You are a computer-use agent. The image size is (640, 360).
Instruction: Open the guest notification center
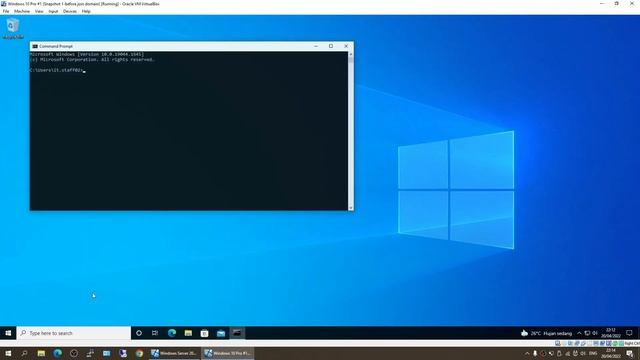(629, 333)
